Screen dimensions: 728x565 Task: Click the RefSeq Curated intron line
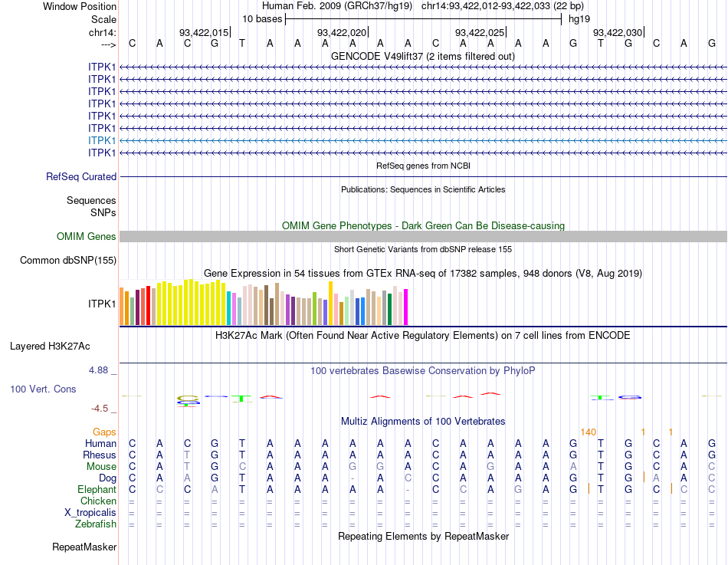coord(423,176)
